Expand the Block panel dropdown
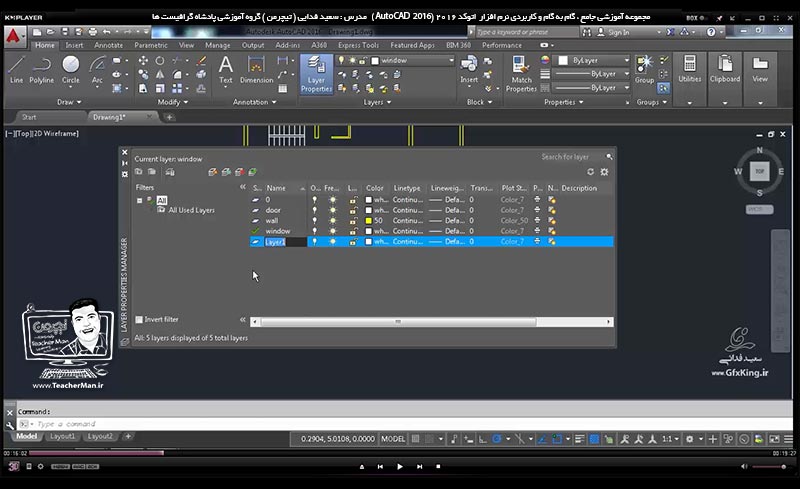Viewport: 800px width, 489px height. pyautogui.click(x=480, y=102)
